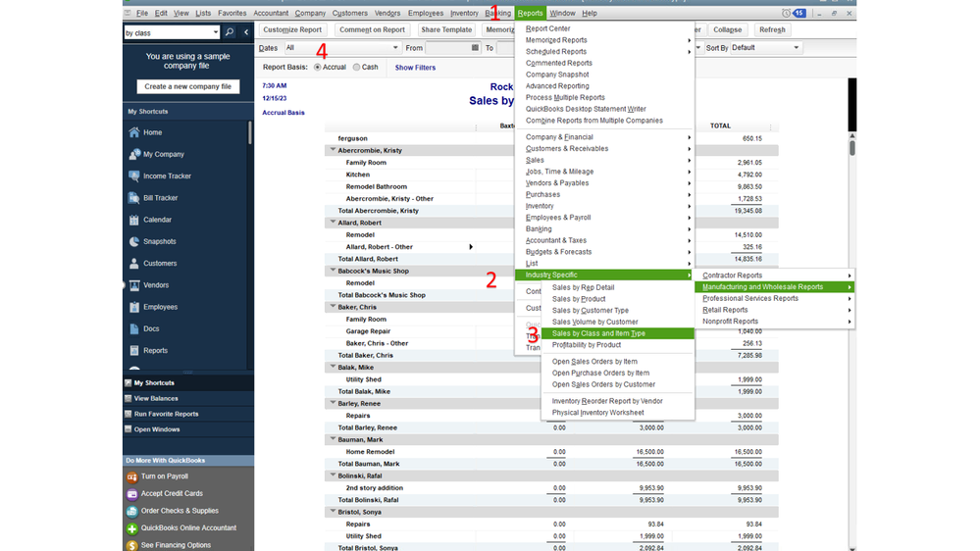Open the Sales submenu in Reports menu

tap(604, 160)
